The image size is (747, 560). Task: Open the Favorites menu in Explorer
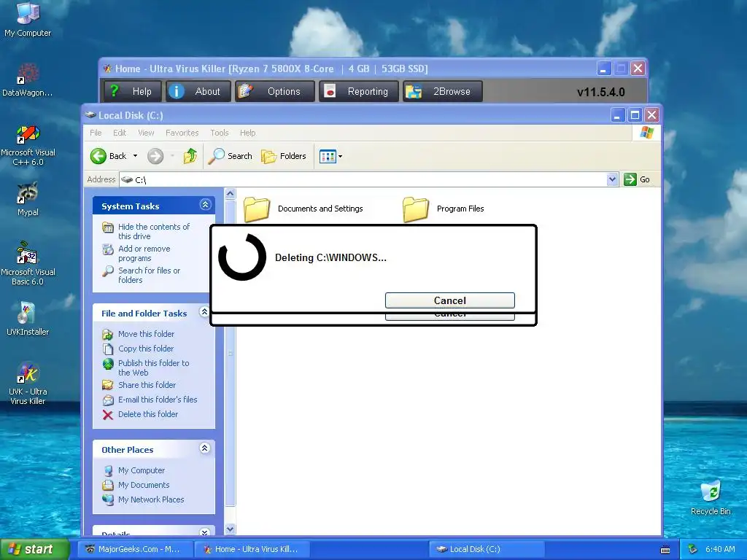click(182, 133)
